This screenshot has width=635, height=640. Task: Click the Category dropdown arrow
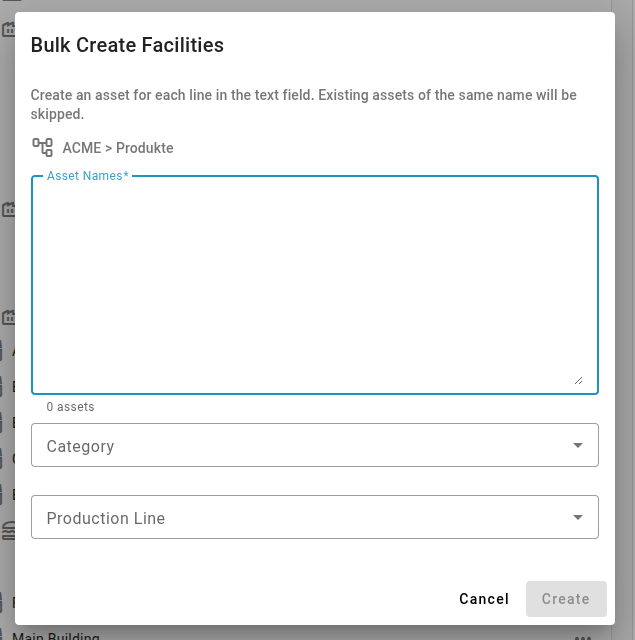(x=577, y=445)
